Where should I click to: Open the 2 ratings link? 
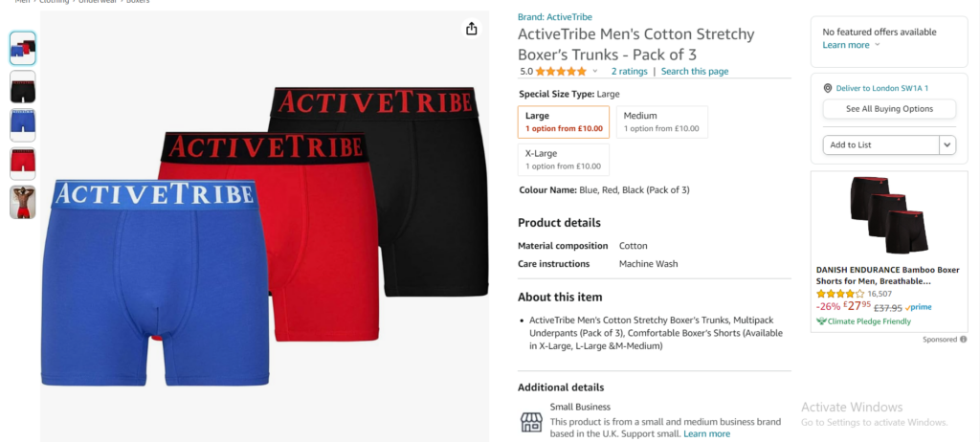click(x=630, y=71)
